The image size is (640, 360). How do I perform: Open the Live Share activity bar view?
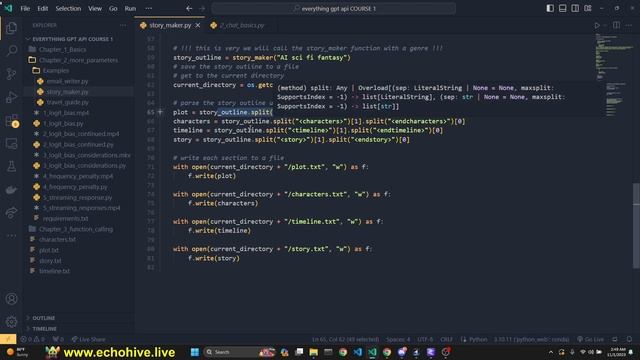(11, 213)
